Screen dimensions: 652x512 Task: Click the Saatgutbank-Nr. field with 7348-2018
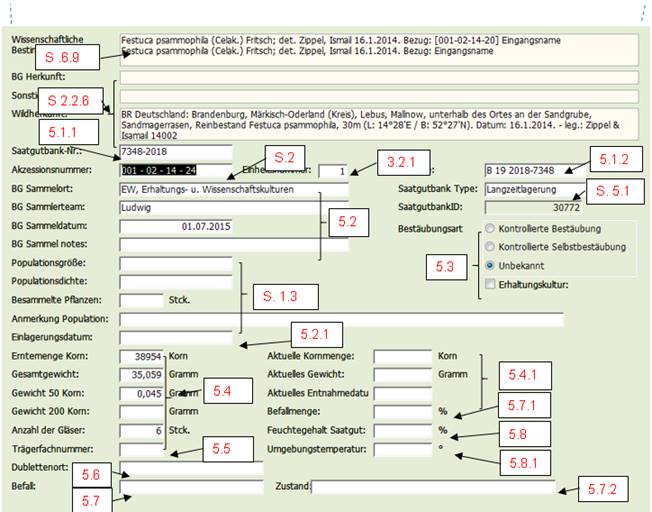coord(175,152)
